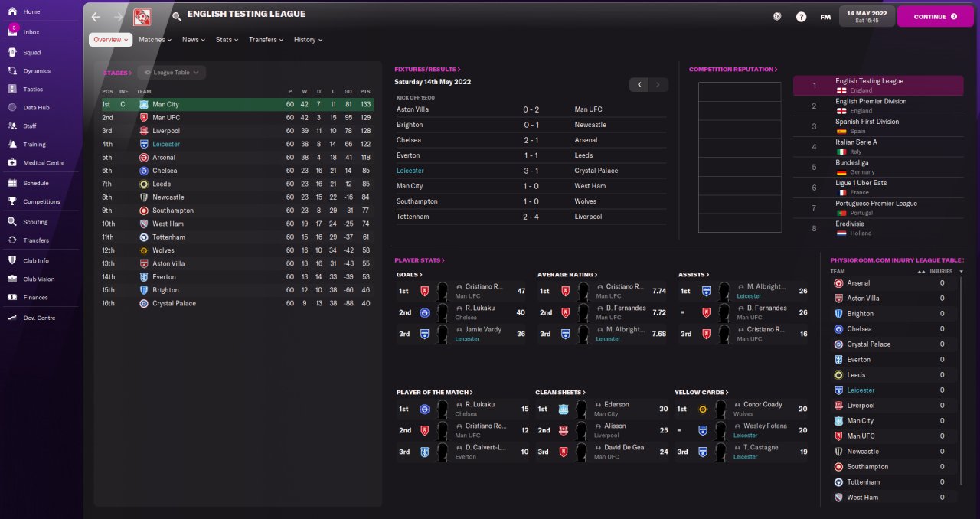Select Man City row in league table
The width and height of the screenshot is (980, 519).
click(237, 104)
